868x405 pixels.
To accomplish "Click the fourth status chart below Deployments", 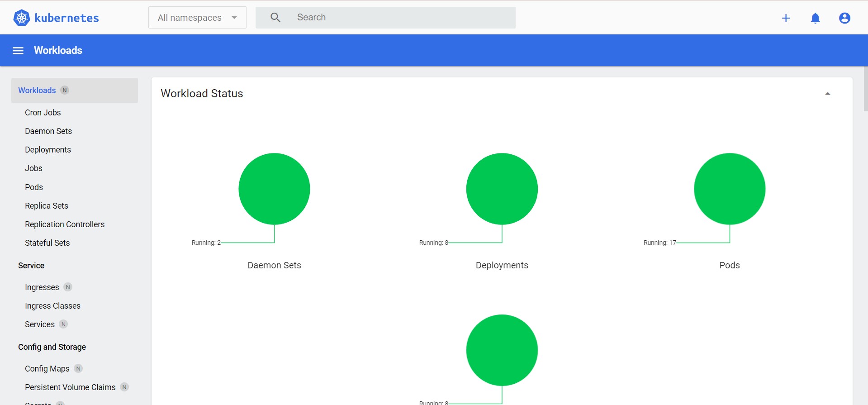I will (x=502, y=350).
